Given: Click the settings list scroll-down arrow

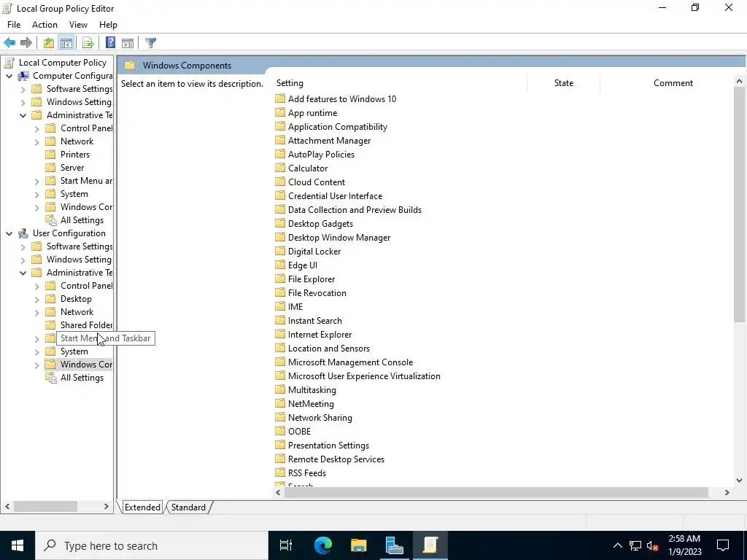Looking at the screenshot, I should tap(739, 481).
